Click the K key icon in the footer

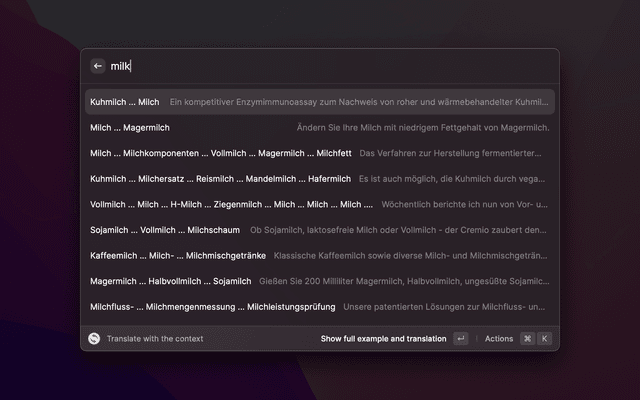[544, 339]
